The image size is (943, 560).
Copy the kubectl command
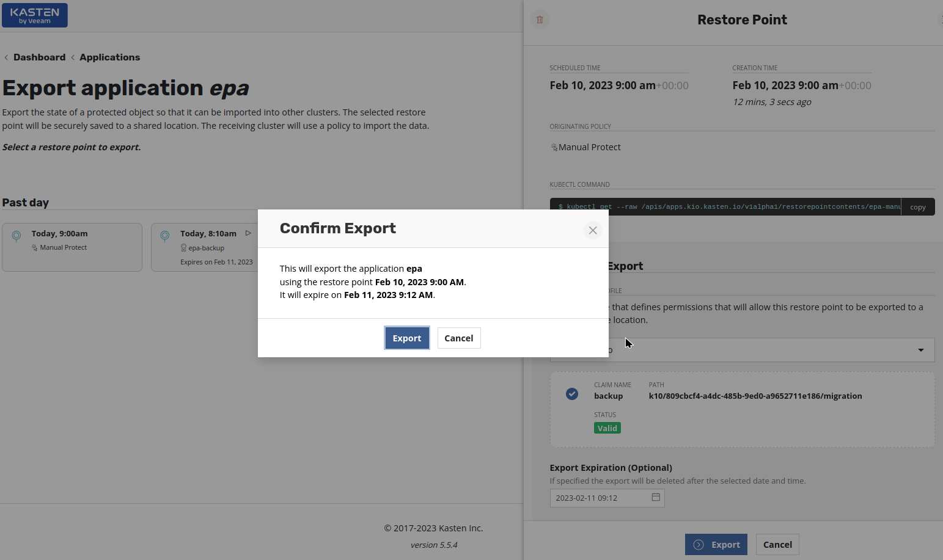coord(918,207)
